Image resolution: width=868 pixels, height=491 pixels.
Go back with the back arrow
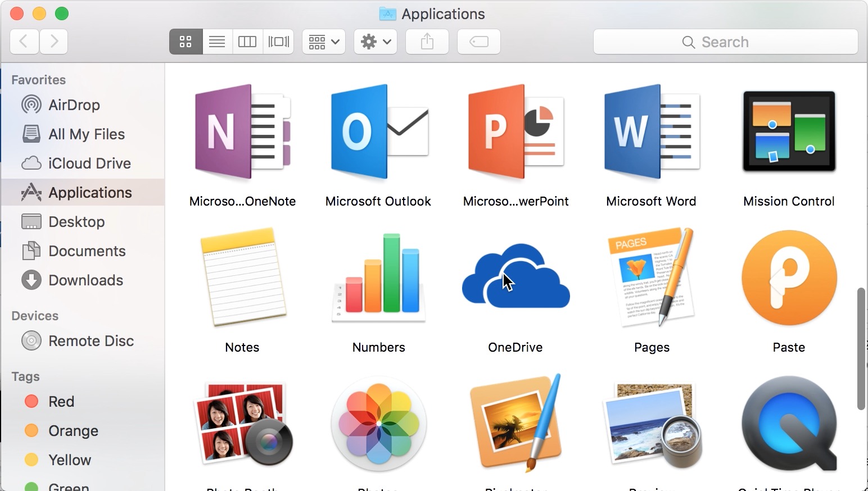24,42
